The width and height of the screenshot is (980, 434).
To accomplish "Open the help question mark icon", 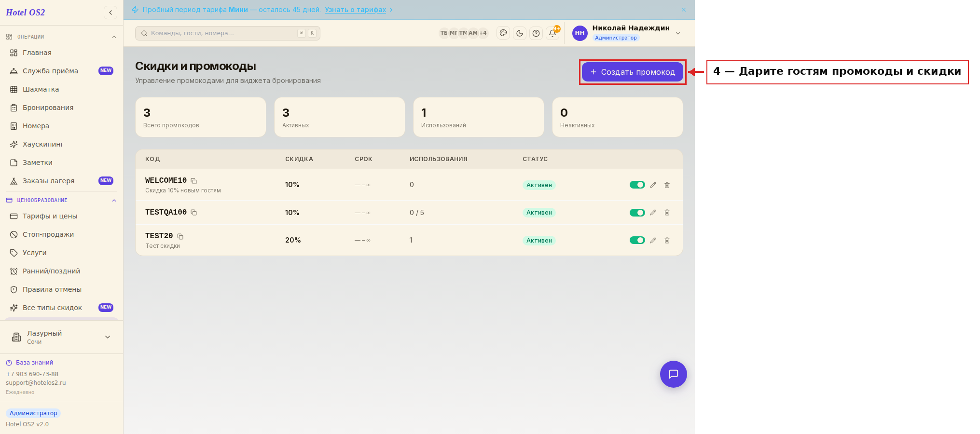I will [536, 33].
